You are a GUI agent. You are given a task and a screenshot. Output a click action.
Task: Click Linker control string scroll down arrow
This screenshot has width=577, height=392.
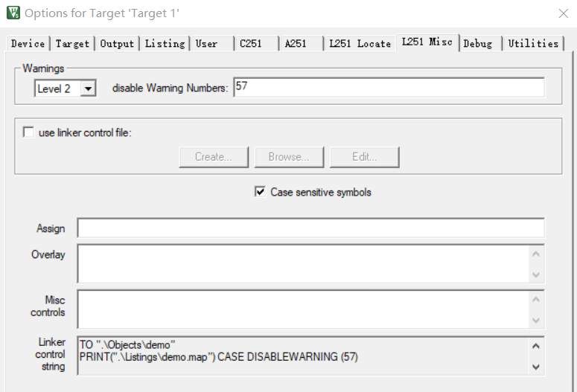tap(536, 367)
